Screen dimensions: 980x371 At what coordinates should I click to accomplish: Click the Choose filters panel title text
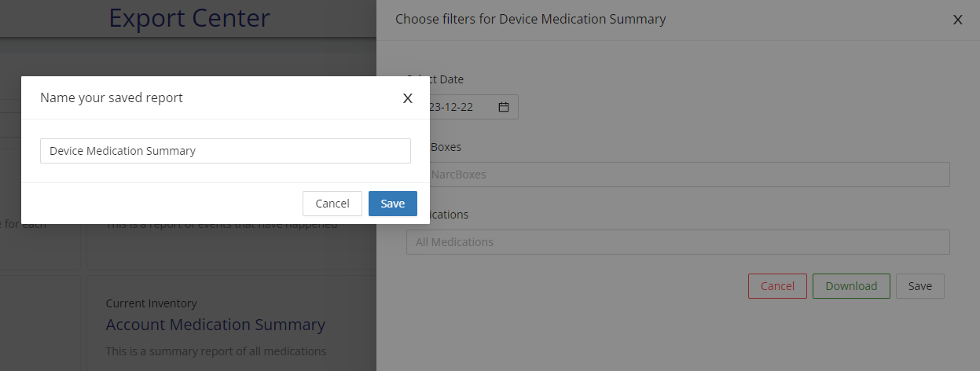click(530, 20)
